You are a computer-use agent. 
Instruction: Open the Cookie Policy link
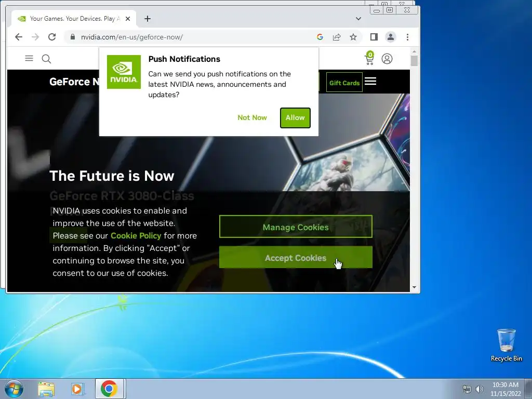point(136,236)
